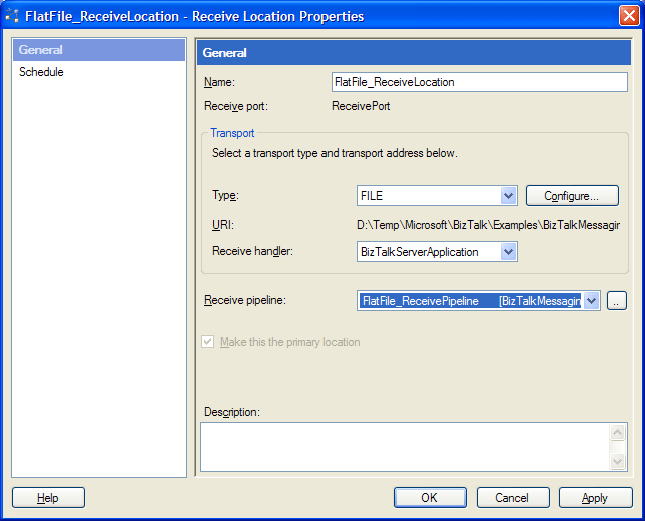Expand the Receive handler dropdown arrow
The image size is (645, 521).
pos(509,252)
